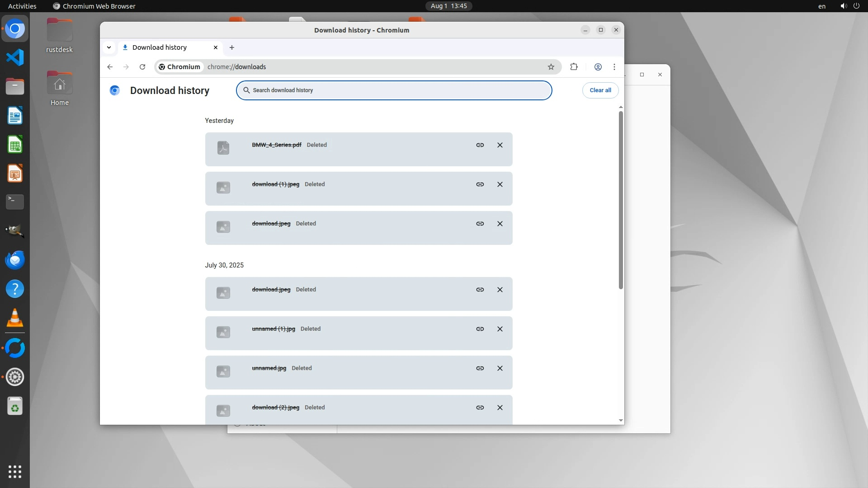The width and height of the screenshot is (868, 488).
Task: Click the Activities button in top bar
Action: coord(22,6)
